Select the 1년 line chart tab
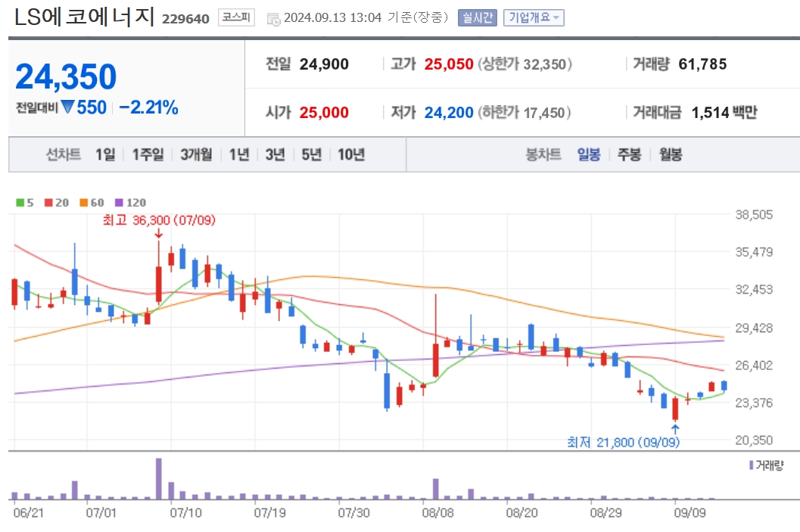 (238, 154)
